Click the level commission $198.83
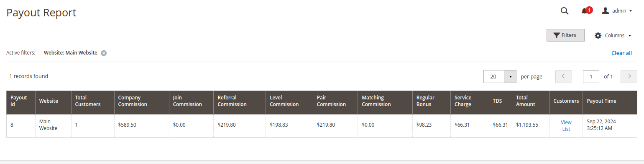This screenshot has width=644, height=164. click(279, 125)
